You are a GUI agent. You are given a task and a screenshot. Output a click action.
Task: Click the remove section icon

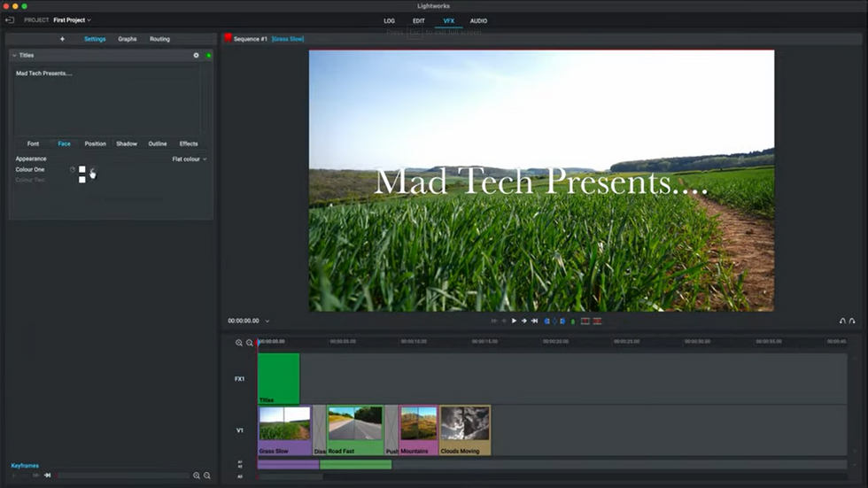585,321
